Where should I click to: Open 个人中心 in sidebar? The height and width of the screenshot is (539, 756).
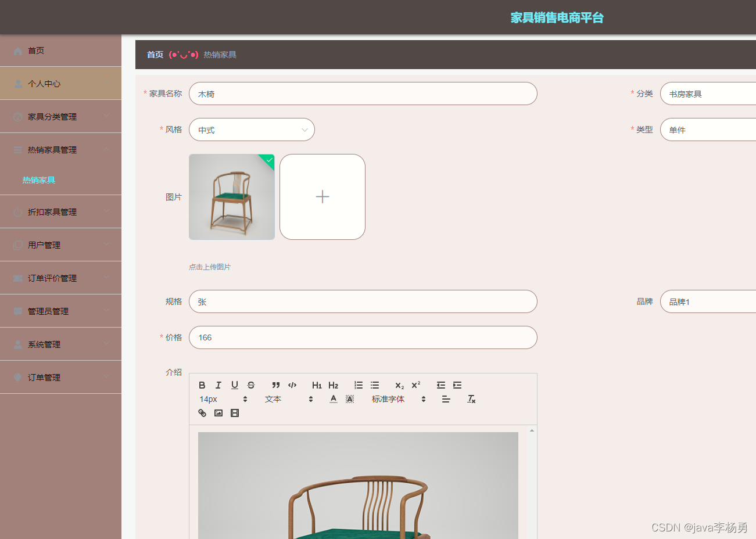click(60, 83)
